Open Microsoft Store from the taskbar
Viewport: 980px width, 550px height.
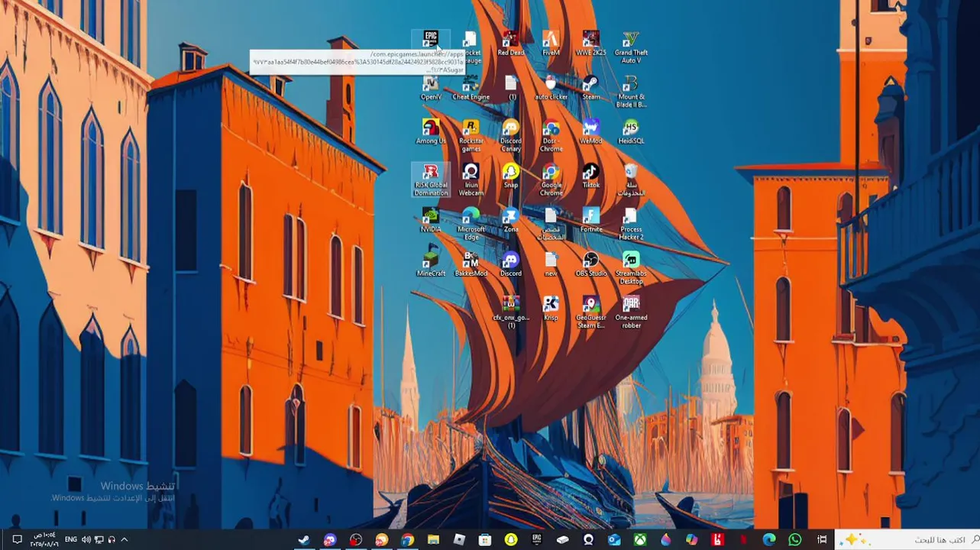point(485,539)
